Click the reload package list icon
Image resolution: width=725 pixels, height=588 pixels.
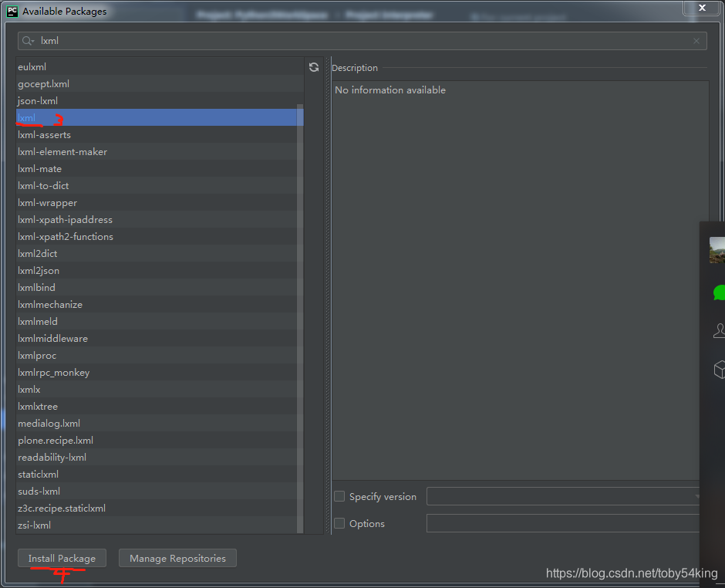pyautogui.click(x=314, y=68)
